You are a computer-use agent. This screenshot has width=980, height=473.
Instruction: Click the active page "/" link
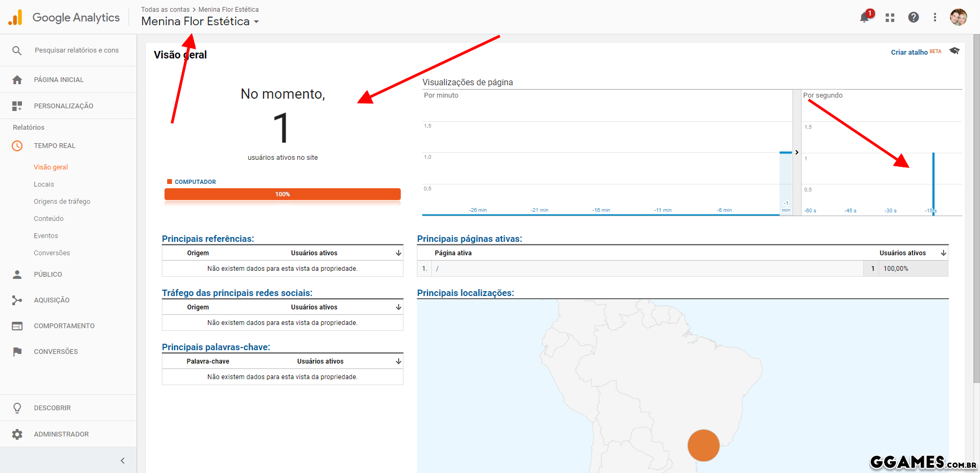pos(437,269)
